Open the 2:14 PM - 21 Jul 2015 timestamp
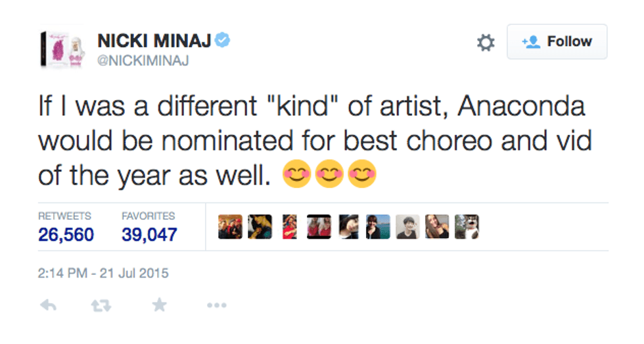 coord(103,273)
